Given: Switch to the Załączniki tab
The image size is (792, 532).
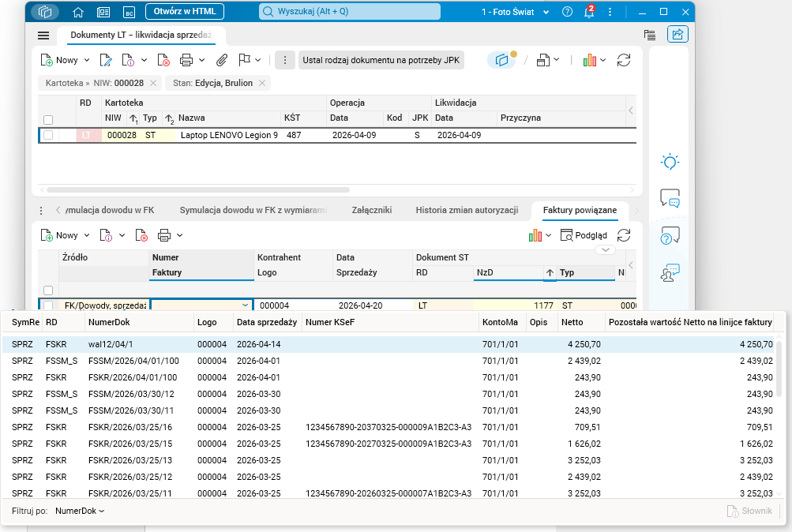Looking at the screenshot, I should pyautogui.click(x=372, y=210).
